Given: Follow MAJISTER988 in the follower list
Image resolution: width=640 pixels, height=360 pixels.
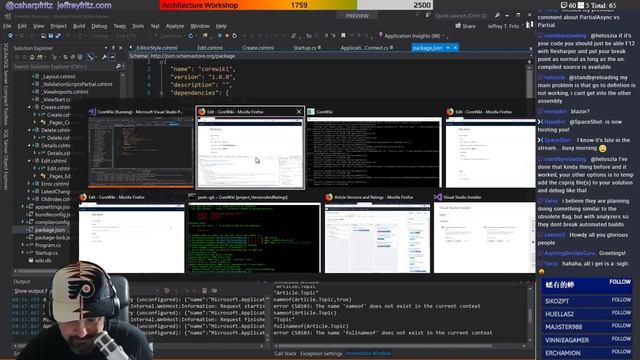Looking at the screenshot, I should click(621, 326).
